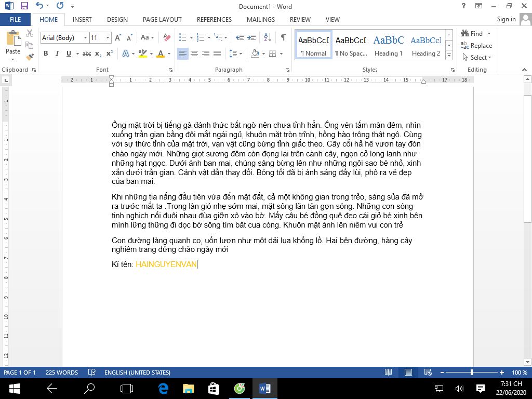This screenshot has width=532, height=399.
Task: Redo the last action
Action: (60, 6)
